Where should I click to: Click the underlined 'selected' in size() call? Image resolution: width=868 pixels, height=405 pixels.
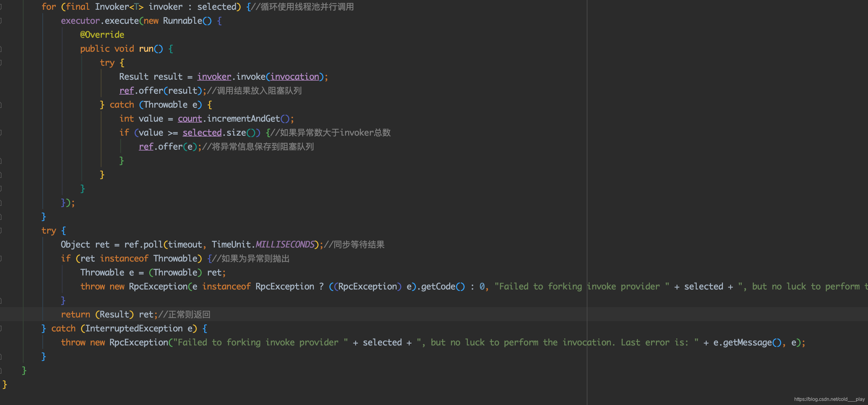202,133
